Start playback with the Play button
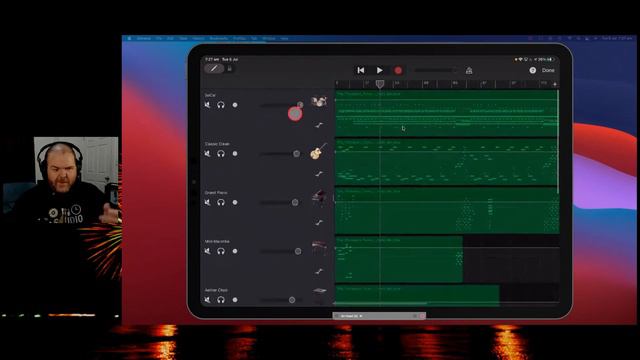The image size is (640, 360). [x=380, y=70]
